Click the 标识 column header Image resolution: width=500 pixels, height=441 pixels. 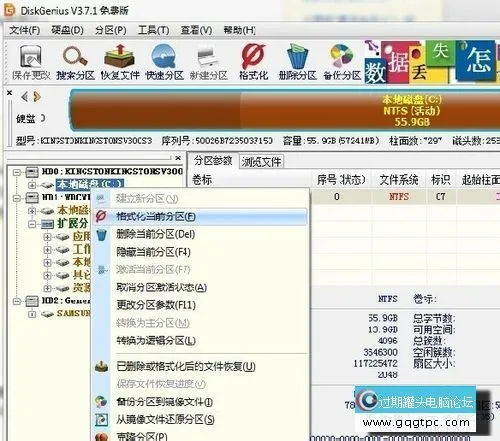(x=441, y=180)
